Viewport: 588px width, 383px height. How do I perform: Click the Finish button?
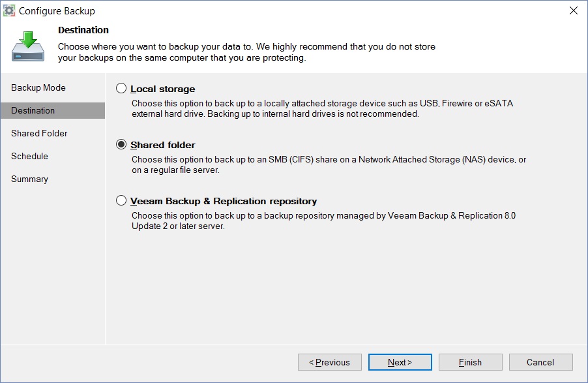(470, 362)
